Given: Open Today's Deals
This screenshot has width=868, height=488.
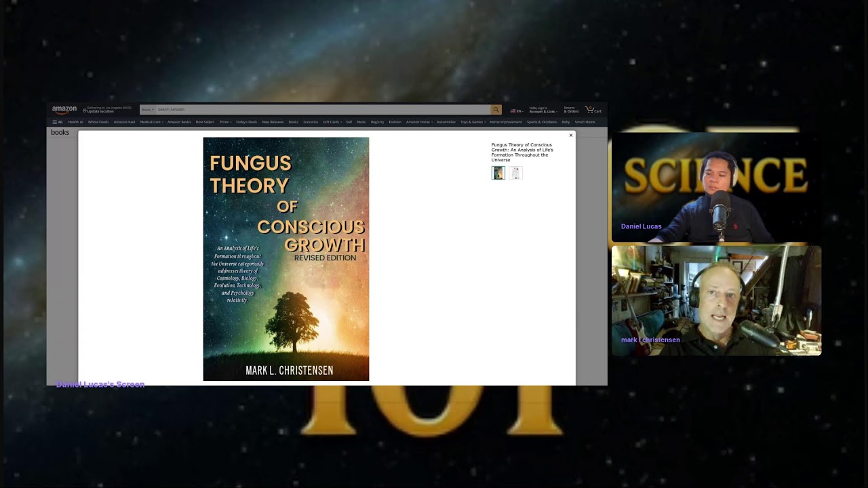Looking at the screenshot, I should (x=246, y=122).
